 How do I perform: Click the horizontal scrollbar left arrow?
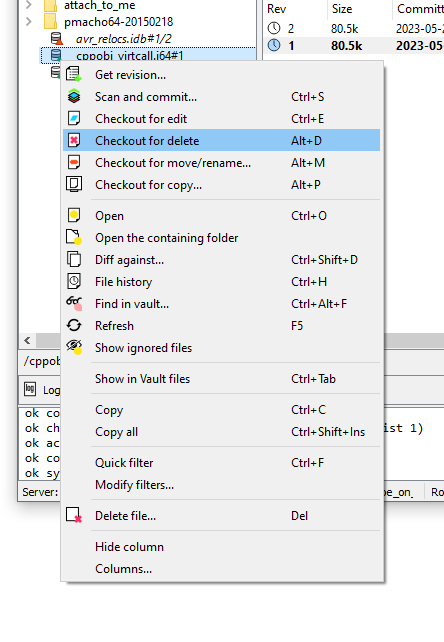coord(27,340)
